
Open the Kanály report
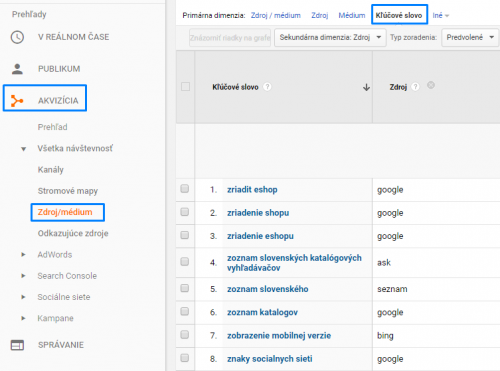pyautogui.click(x=50, y=170)
